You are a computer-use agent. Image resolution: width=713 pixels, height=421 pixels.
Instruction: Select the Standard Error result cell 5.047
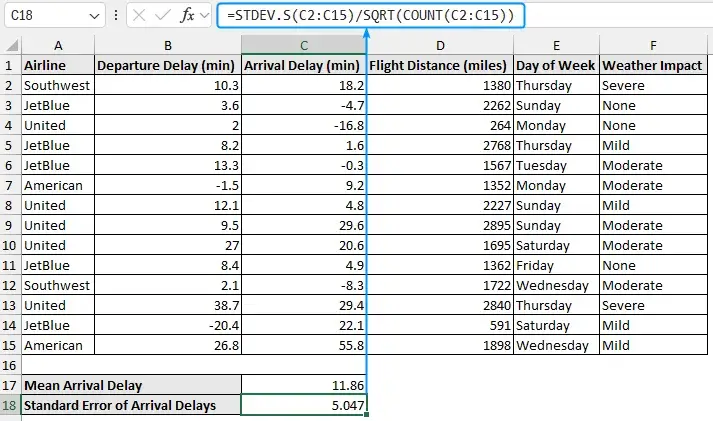point(304,406)
